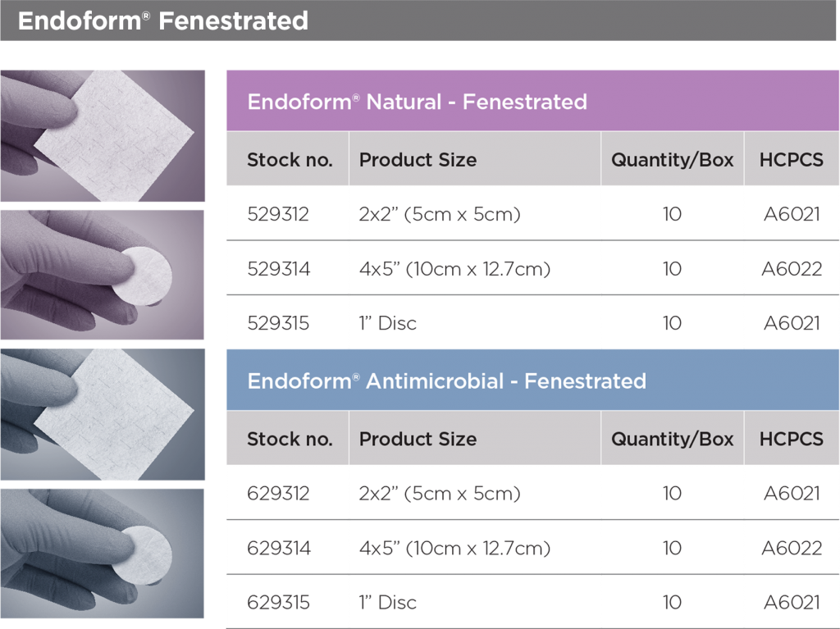The image size is (840, 629).
Task: Click the Endoform Natural - Fenestrated header
Action: 532,101
